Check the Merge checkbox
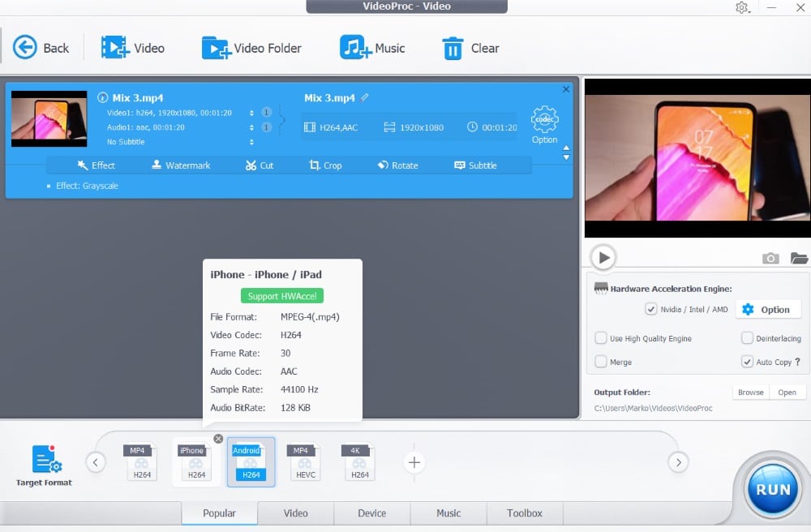Image resolution: width=811 pixels, height=532 pixels. (601, 362)
